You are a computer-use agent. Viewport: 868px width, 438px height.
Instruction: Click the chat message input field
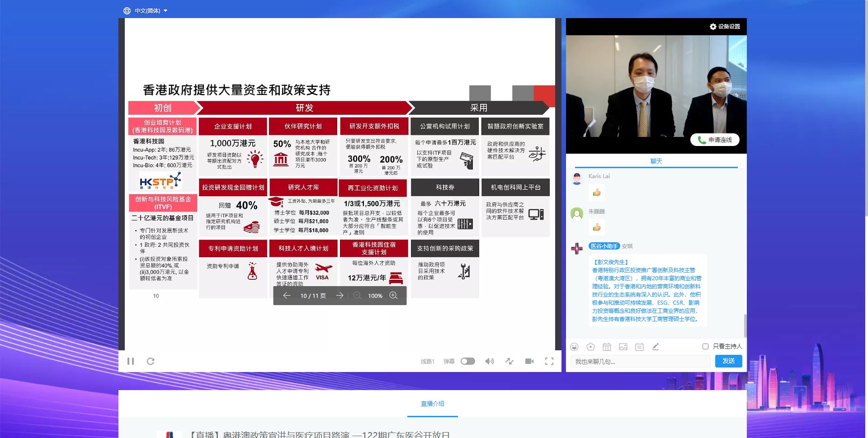[x=640, y=362]
